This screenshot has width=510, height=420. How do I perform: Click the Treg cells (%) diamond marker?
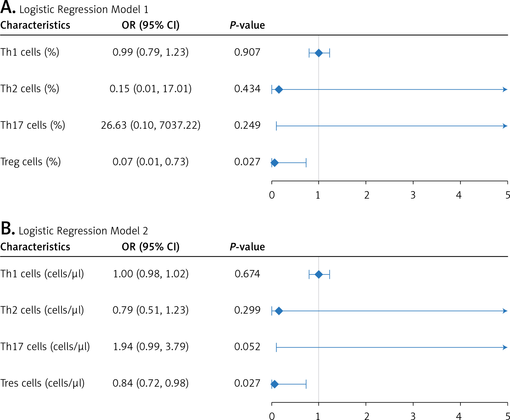click(x=274, y=163)
